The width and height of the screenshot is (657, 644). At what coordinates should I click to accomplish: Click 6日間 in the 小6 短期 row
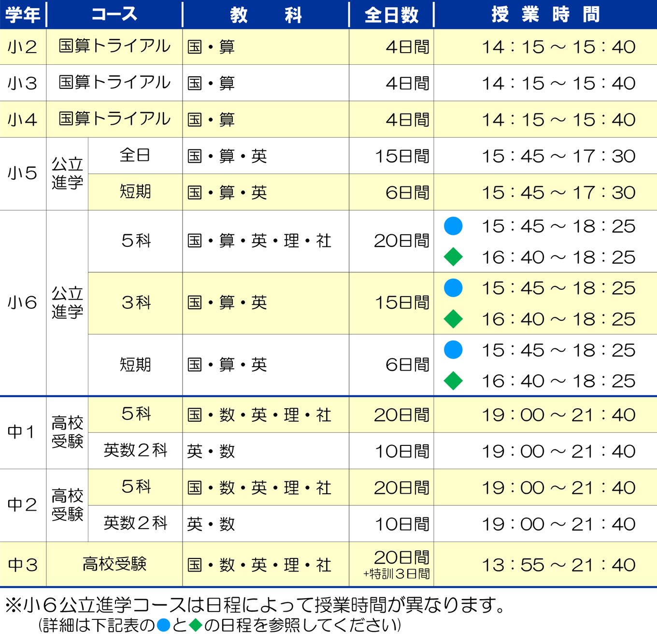[407, 364]
